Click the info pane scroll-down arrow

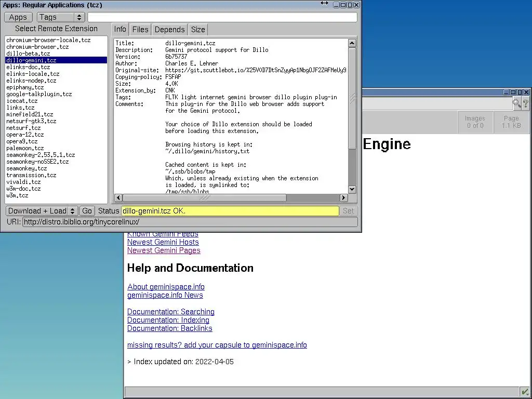[x=352, y=189]
